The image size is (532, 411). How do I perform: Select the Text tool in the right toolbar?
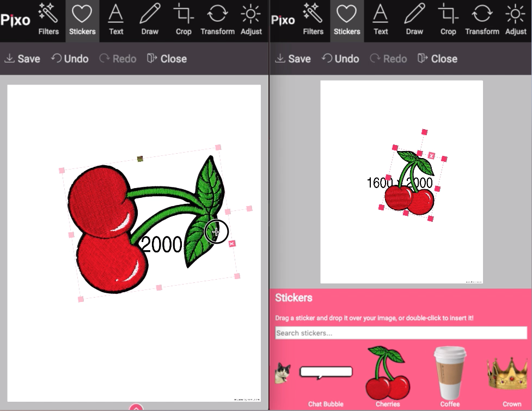tap(380, 21)
